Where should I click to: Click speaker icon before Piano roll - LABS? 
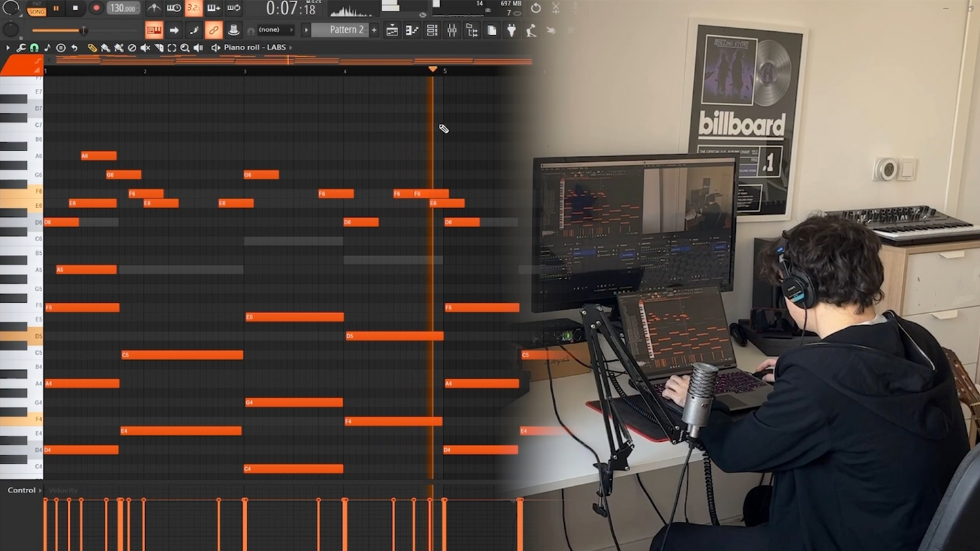(x=216, y=48)
